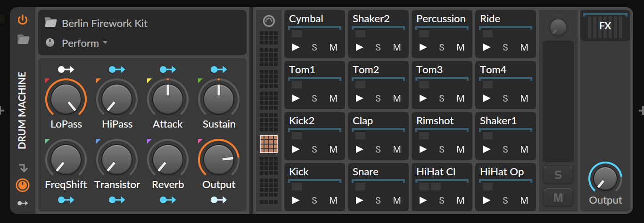Click the modulation arrow above LoPass knob
The image size is (644, 223).
click(x=66, y=69)
